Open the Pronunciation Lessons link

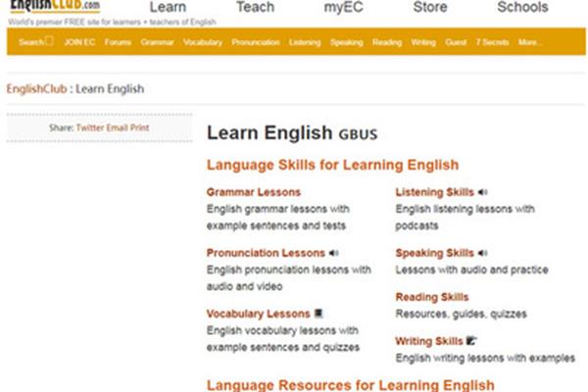tap(266, 253)
